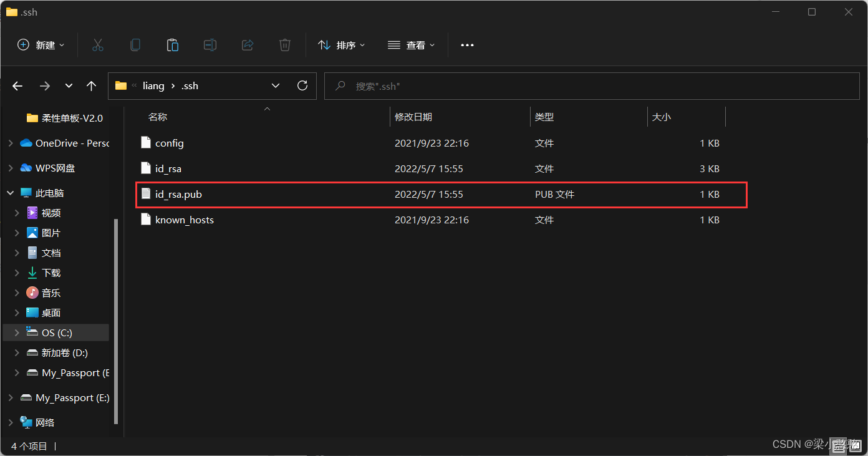
Task: Select the config file icon
Action: click(x=146, y=143)
